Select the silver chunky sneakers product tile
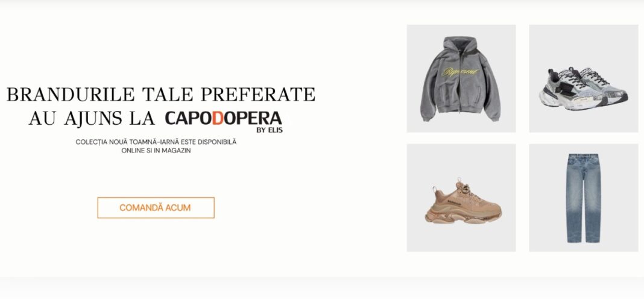The width and height of the screenshot is (644, 299). tap(583, 78)
